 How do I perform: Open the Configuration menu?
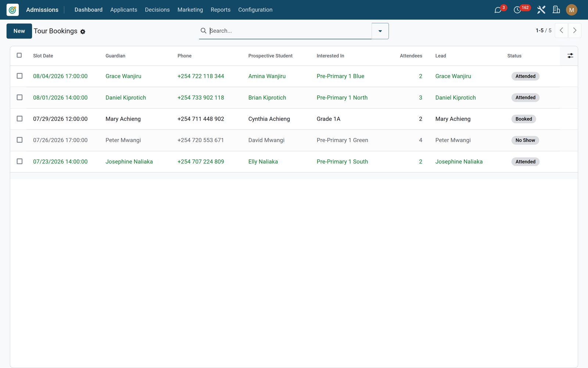coord(255,10)
